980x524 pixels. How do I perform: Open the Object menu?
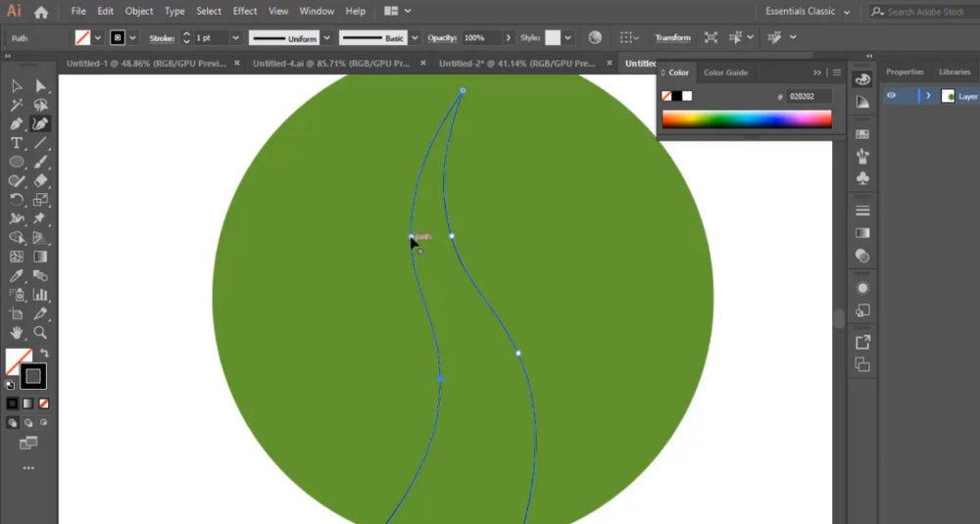pyautogui.click(x=139, y=11)
